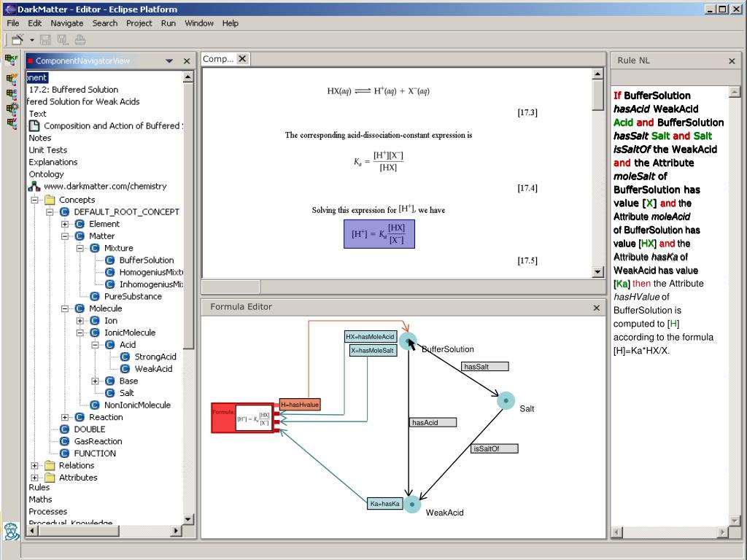The height and width of the screenshot is (560, 747).
Task: Click the hasSalt relation label
Action: tap(485, 367)
